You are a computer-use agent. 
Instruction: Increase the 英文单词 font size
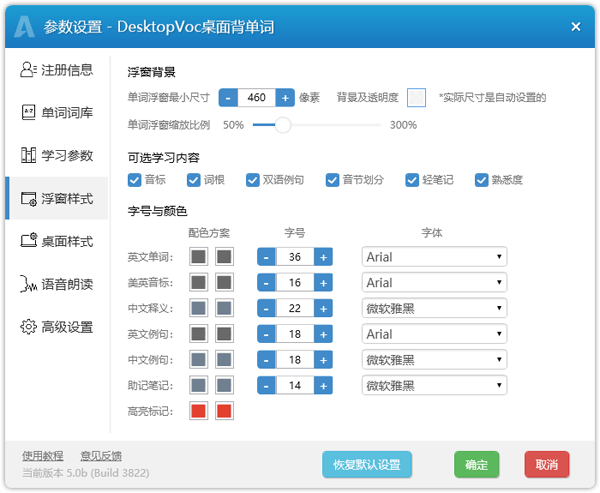point(323,257)
